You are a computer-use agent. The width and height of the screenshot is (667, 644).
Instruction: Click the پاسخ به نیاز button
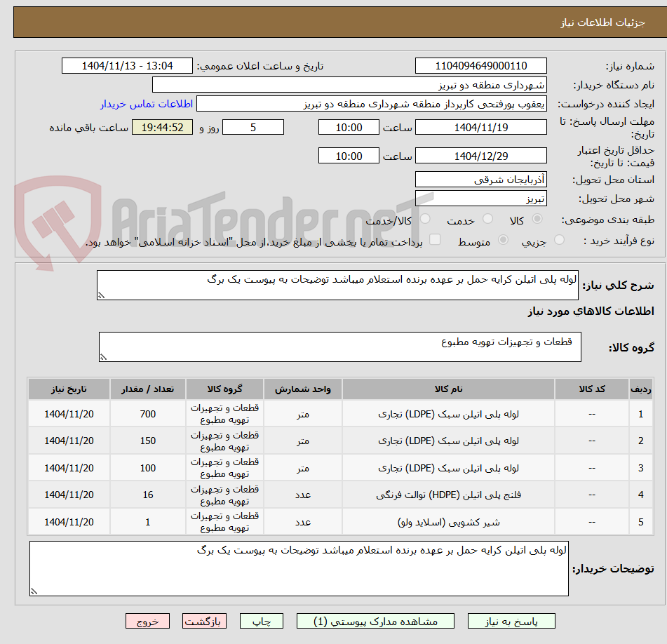click(511, 621)
